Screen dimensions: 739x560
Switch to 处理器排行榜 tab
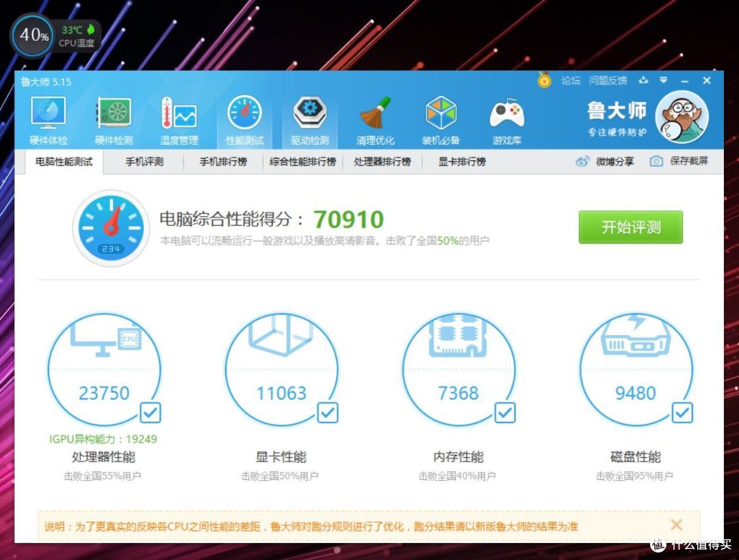click(x=383, y=162)
